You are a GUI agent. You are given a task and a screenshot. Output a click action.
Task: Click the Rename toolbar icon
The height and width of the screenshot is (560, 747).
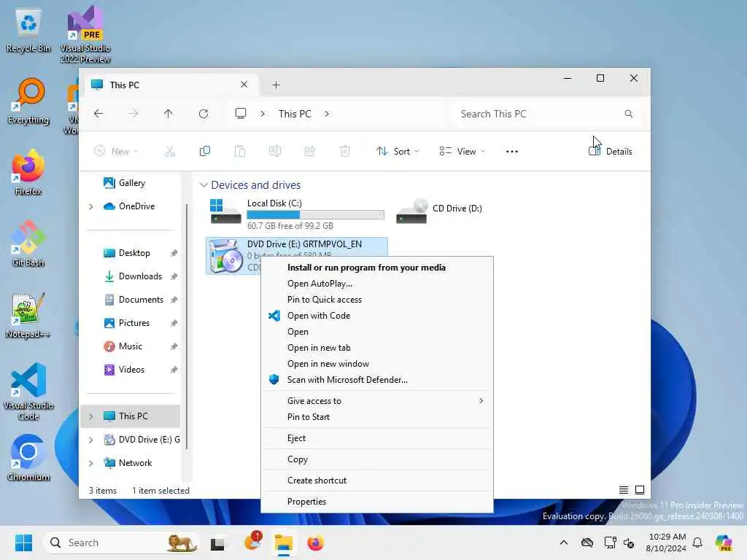pyautogui.click(x=275, y=152)
